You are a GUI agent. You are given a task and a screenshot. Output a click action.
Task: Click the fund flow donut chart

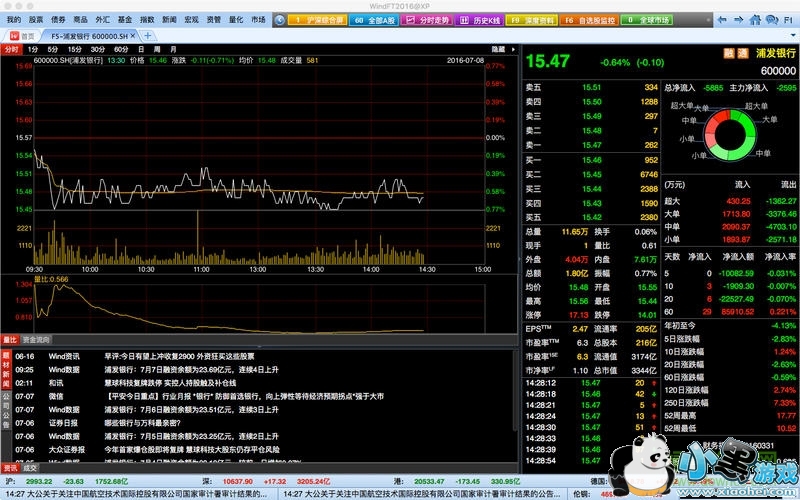tap(730, 135)
